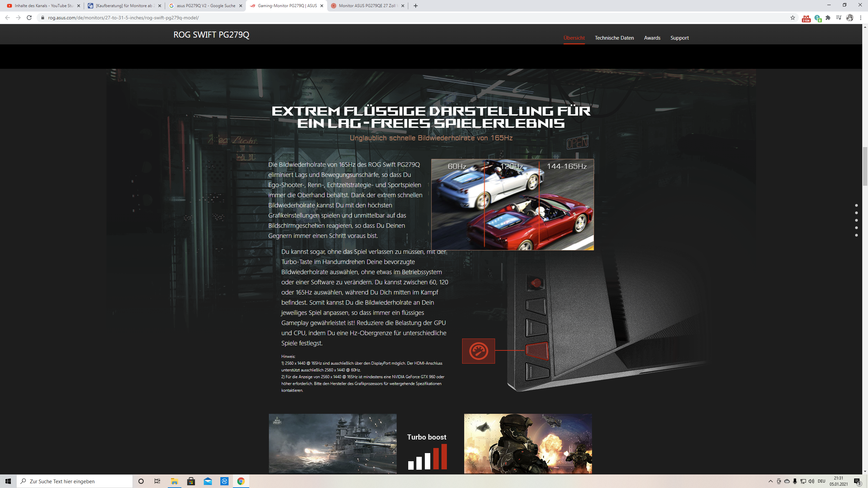This screenshot has height=488, width=868.
Task: Open a new browser tab
Action: [x=416, y=6]
